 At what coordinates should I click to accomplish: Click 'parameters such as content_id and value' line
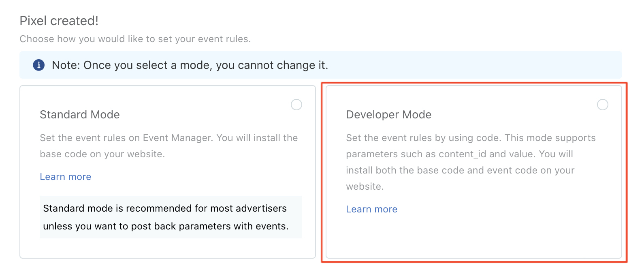pos(460,154)
